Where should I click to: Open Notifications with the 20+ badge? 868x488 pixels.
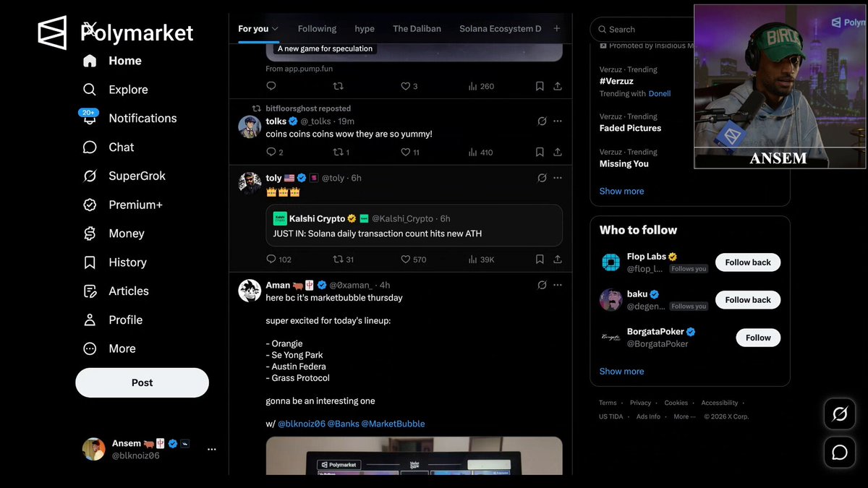[x=129, y=118]
